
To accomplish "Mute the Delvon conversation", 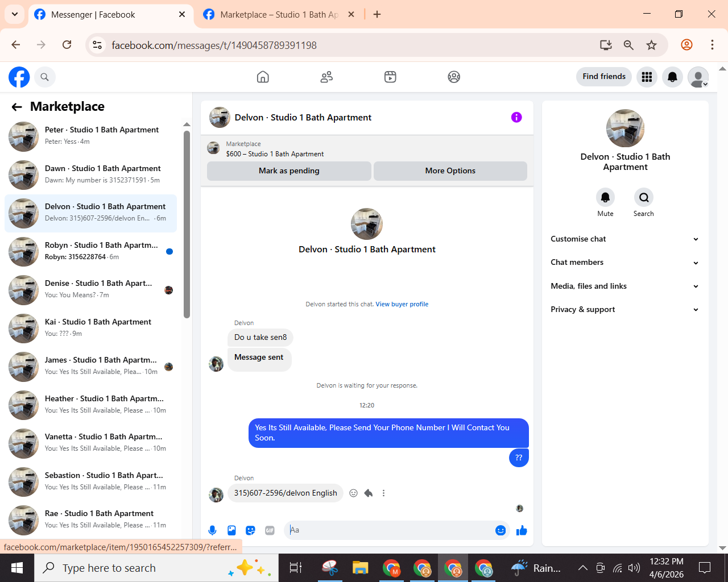I will point(605,197).
